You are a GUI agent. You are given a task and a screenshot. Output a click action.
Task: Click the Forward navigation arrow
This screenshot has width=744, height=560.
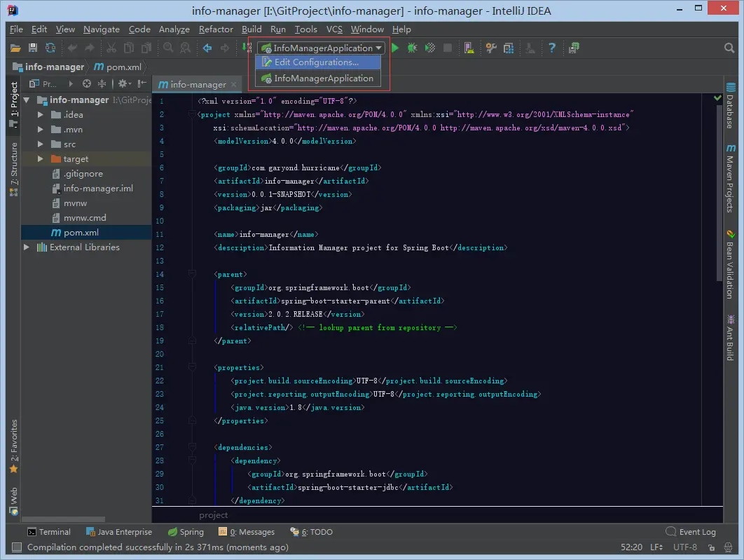(x=225, y=48)
